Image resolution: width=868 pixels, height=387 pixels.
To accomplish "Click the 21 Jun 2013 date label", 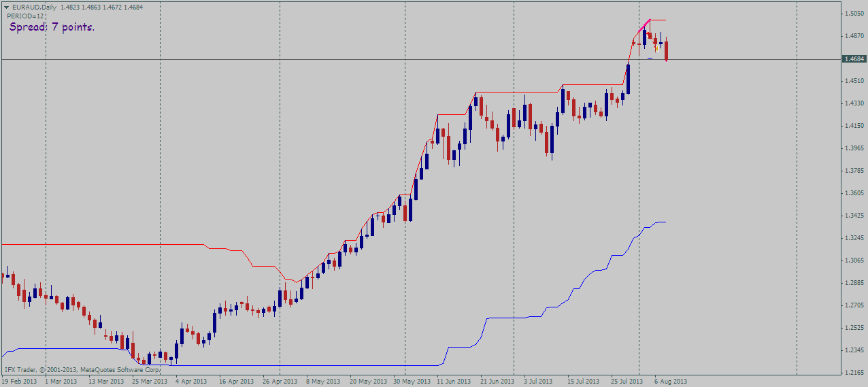I will click(x=498, y=382).
